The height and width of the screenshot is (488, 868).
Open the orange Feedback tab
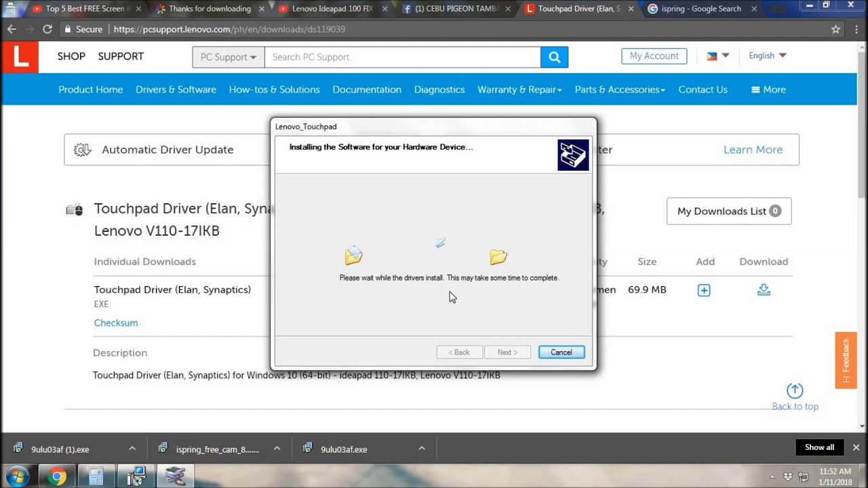846,360
